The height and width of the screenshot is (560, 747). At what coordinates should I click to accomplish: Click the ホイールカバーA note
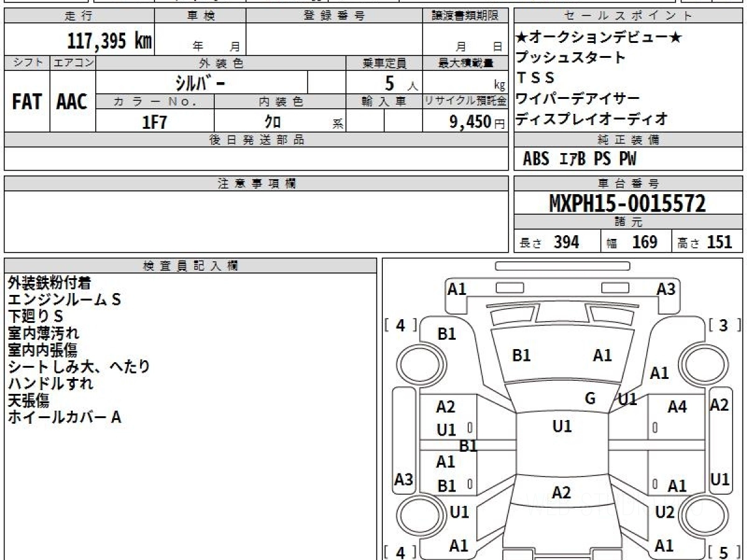point(64,418)
